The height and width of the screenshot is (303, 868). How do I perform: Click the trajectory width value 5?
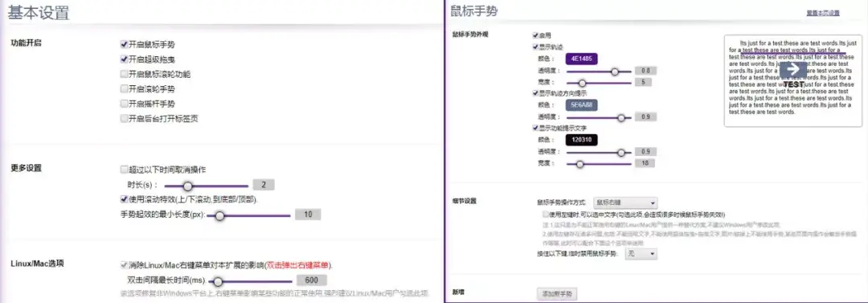pos(643,83)
